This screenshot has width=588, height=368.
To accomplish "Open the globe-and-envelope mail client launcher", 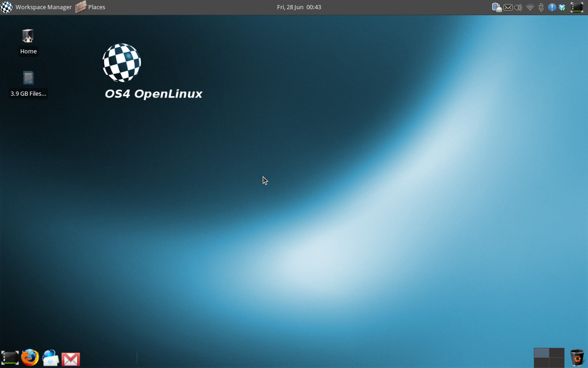I will click(51, 358).
